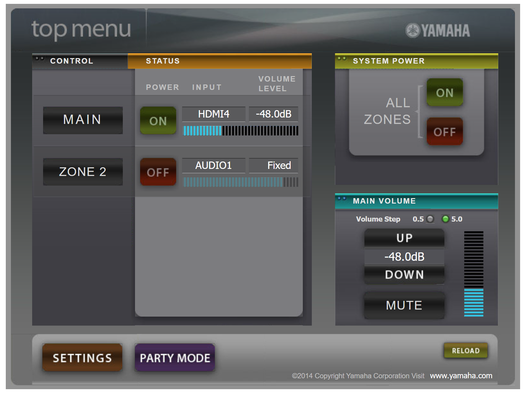Power off ALL ZONES
The width and height of the screenshot is (532, 394).
(x=444, y=131)
